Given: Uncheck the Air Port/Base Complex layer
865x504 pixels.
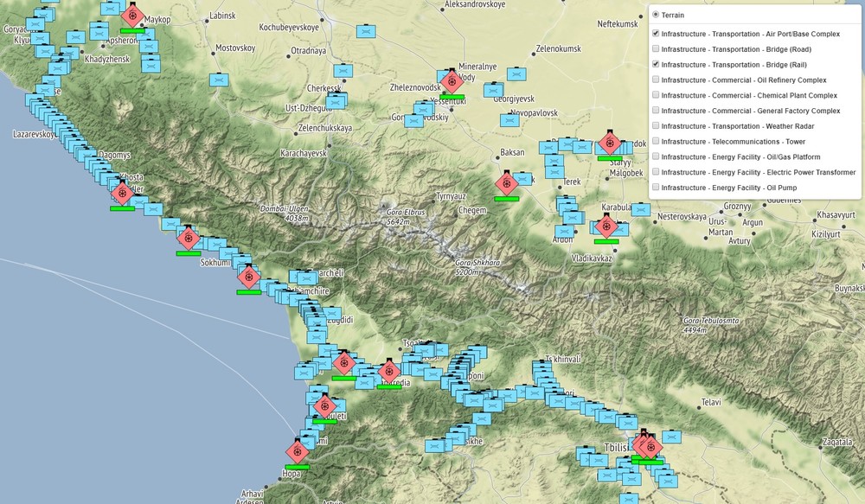Looking at the screenshot, I should tap(656, 33).
